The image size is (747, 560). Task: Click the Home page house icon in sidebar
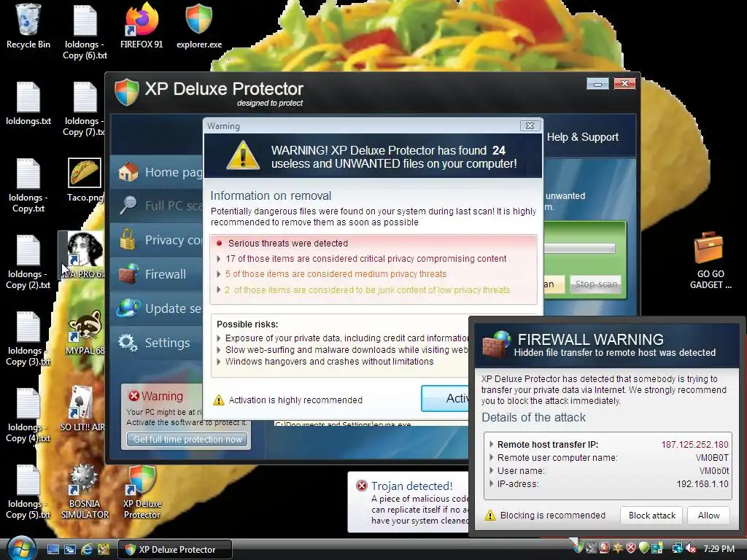(x=128, y=172)
